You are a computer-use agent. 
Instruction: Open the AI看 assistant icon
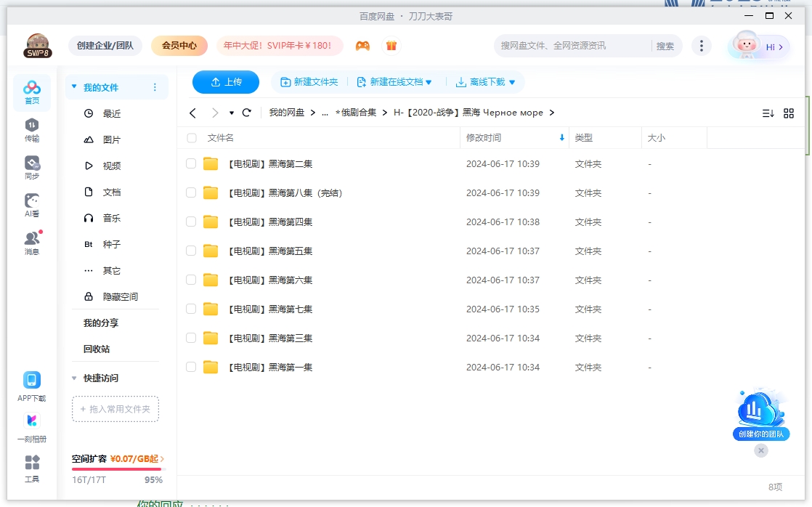[x=31, y=206]
